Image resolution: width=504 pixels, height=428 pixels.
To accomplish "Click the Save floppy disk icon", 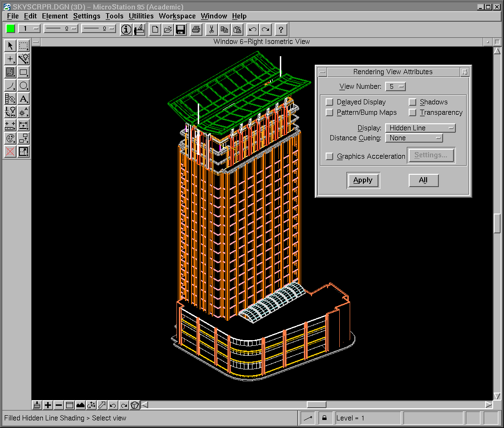I will tap(180, 30).
